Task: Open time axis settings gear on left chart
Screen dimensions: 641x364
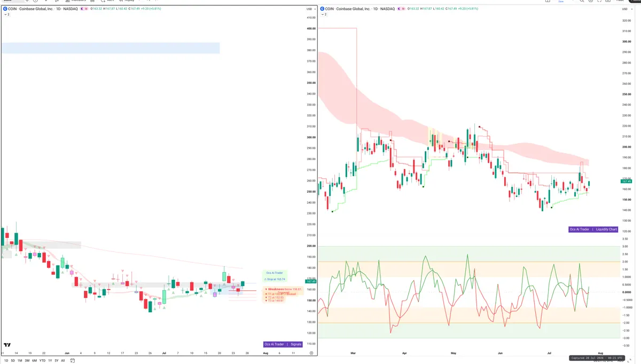Action: click(311, 353)
